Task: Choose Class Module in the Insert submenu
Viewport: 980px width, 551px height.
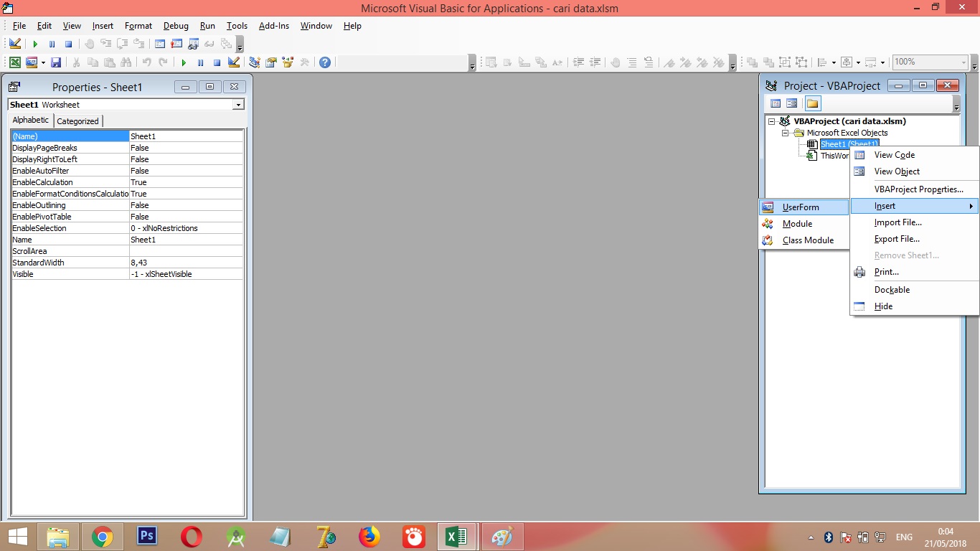Action: click(x=804, y=240)
